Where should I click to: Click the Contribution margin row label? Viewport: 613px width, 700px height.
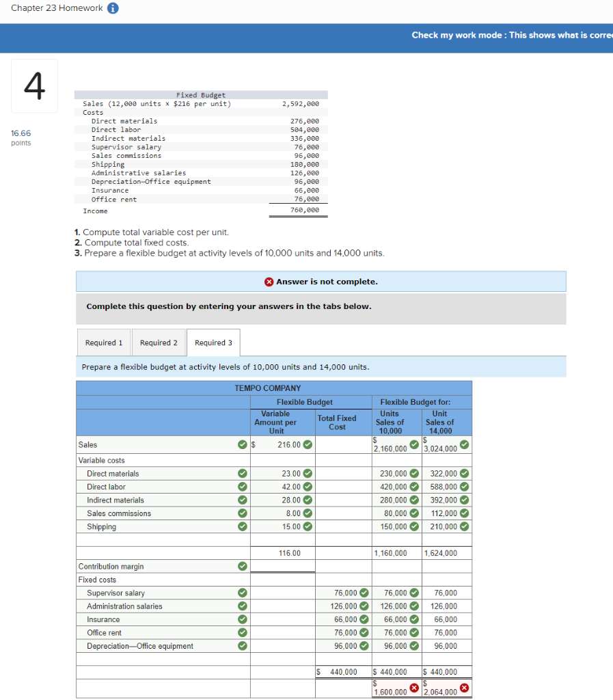(x=111, y=566)
